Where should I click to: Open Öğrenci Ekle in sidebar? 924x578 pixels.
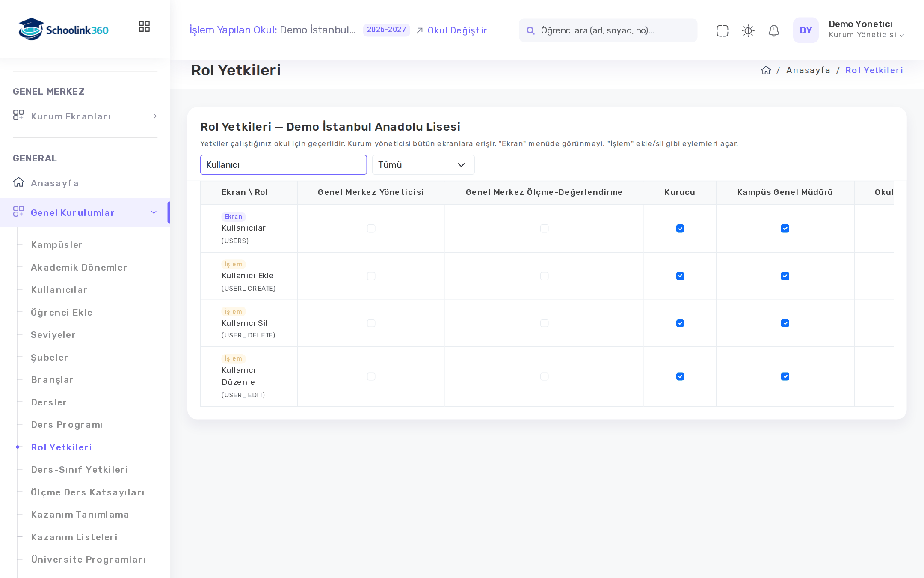tap(62, 313)
